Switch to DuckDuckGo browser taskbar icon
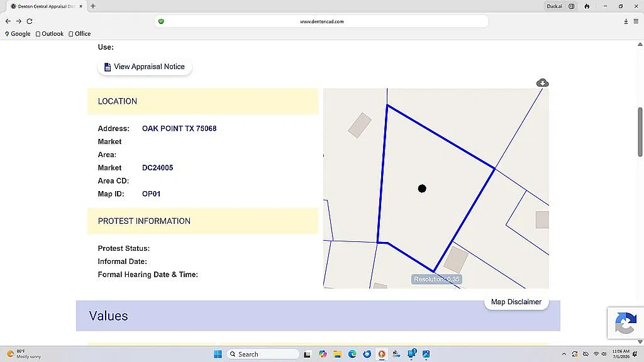This screenshot has height=362, width=644. click(382, 354)
